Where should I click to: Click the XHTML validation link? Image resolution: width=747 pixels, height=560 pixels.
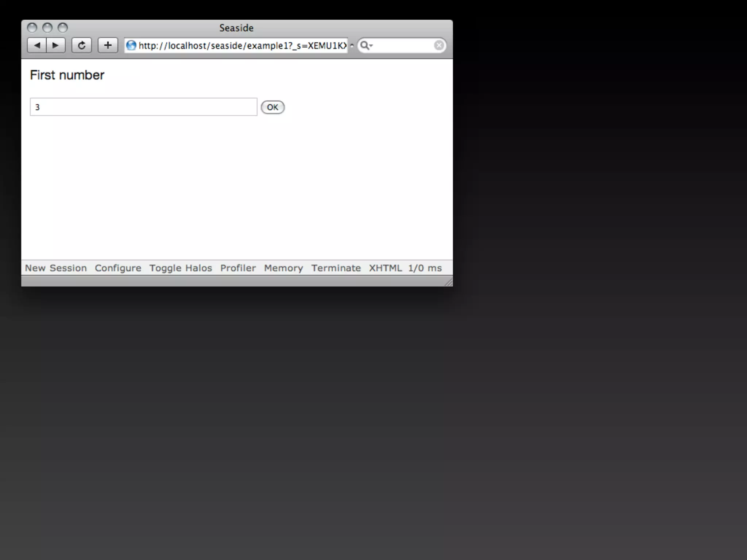click(x=385, y=268)
